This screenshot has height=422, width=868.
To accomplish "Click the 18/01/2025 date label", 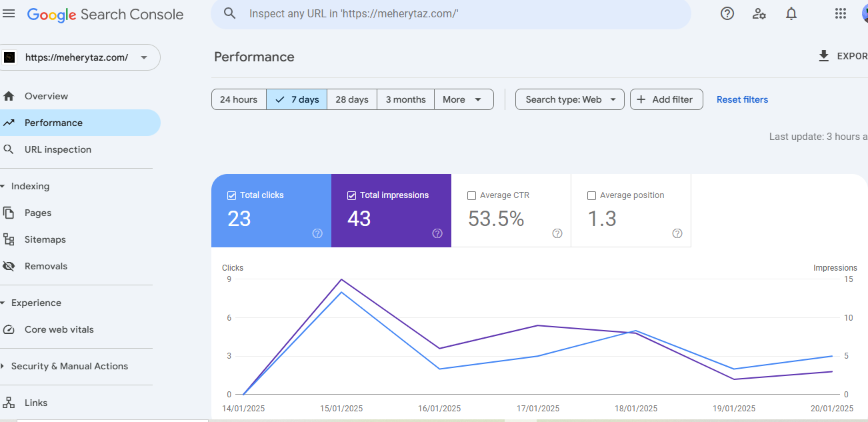I will pyautogui.click(x=635, y=409).
